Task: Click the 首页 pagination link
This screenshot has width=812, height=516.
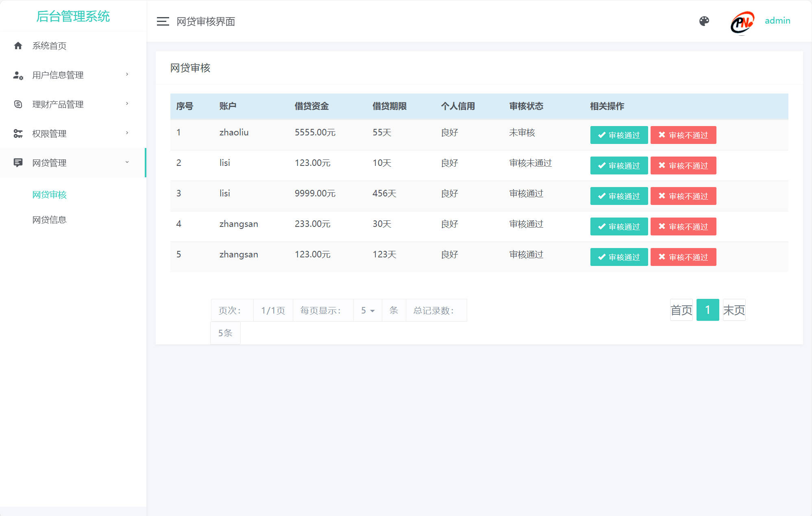Action: [x=681, y=309]
